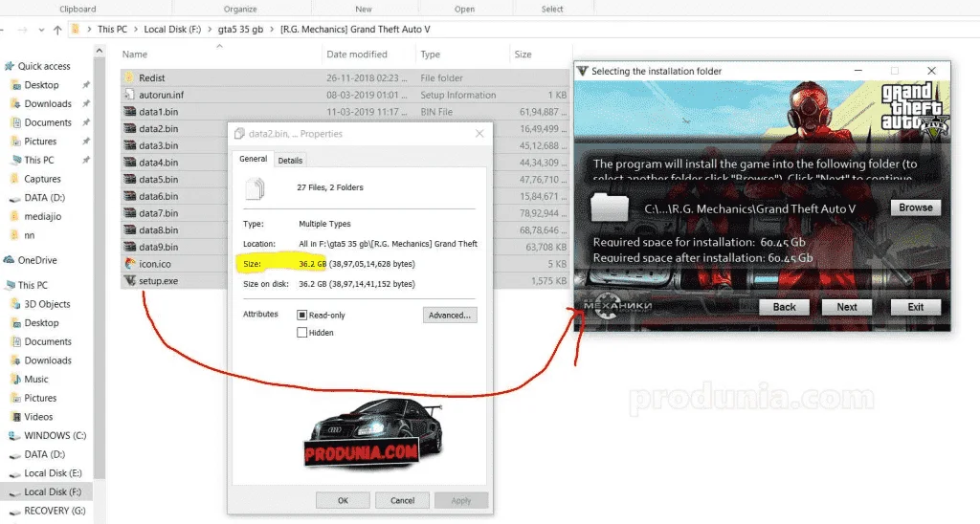Click the WINDOWS (C:) drive icon
The height and width of the screenshot is (524, 980).
click(x=15, y=435)
